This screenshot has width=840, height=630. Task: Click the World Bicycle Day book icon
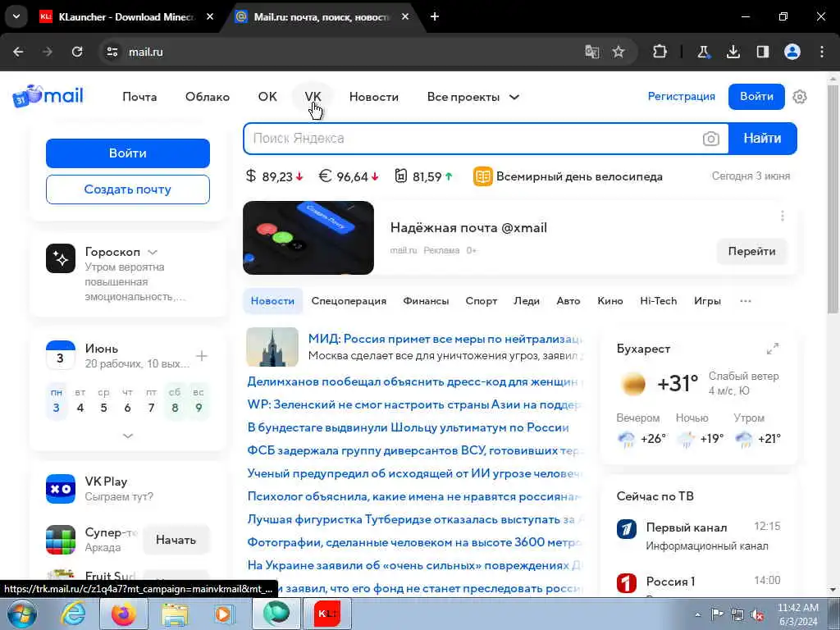482,176
